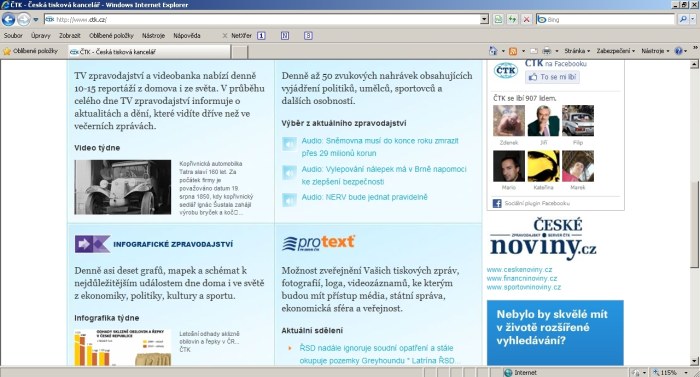Open Mario's Facebook profile photo
This screenshot has width=700, height=377.
(509, 166)
